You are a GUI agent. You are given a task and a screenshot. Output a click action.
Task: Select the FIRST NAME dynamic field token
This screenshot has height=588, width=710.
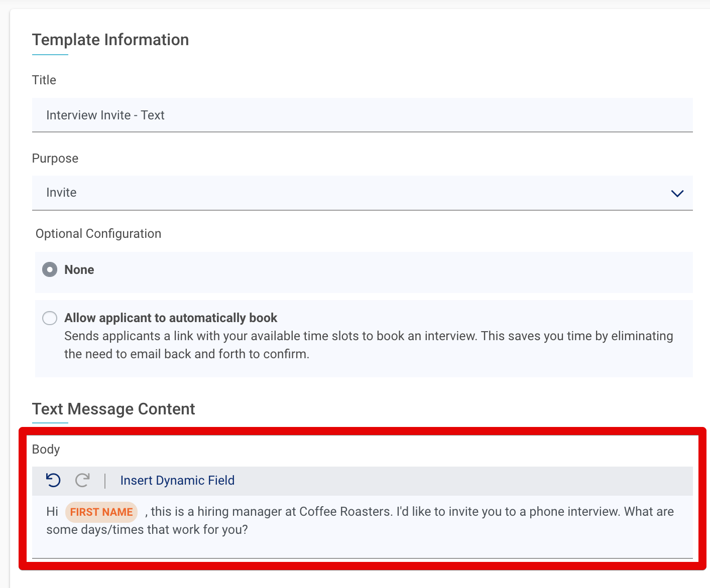coord(101,512)
